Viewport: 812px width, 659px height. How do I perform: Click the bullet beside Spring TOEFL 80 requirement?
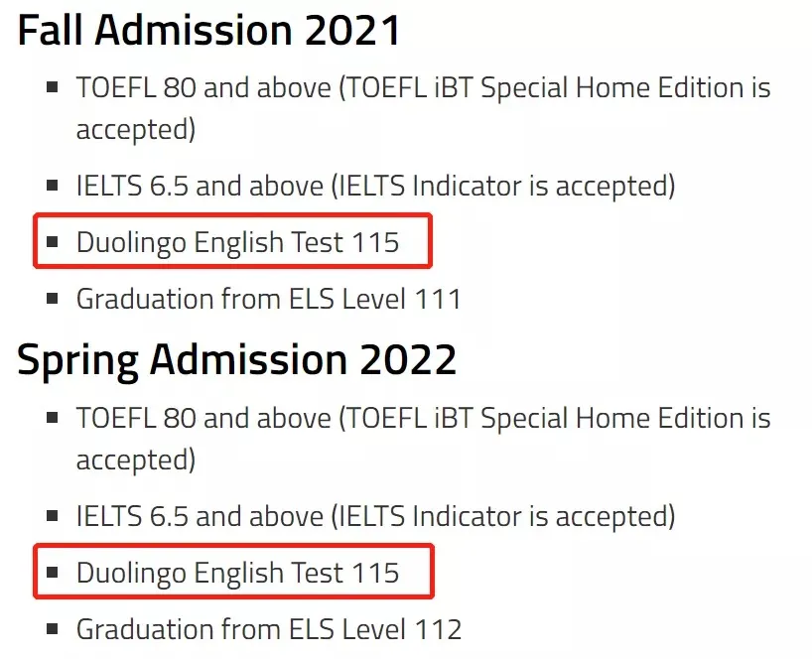(x=53, y=418)
